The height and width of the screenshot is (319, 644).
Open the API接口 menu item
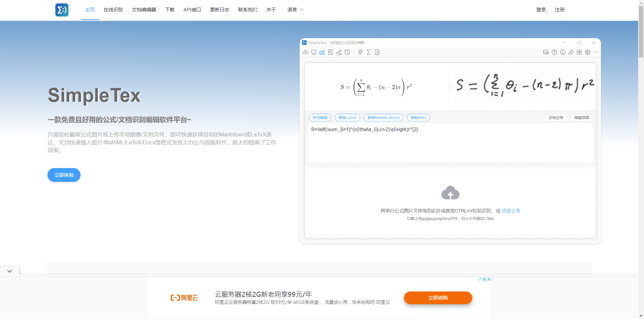pos(192,10)
